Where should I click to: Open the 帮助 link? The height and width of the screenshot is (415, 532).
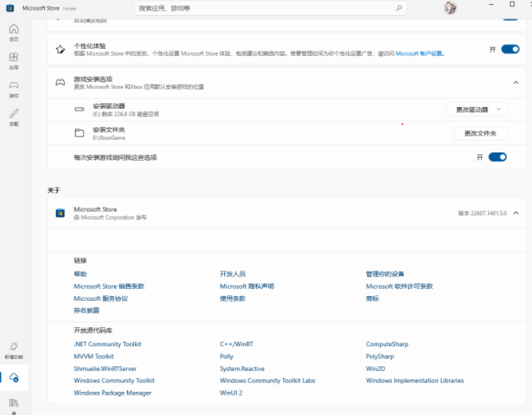click(x=81, y=274)
